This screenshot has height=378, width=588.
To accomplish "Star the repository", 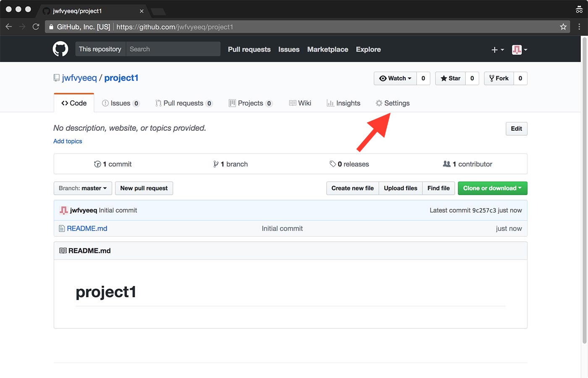I will click(x=450, y=78).
